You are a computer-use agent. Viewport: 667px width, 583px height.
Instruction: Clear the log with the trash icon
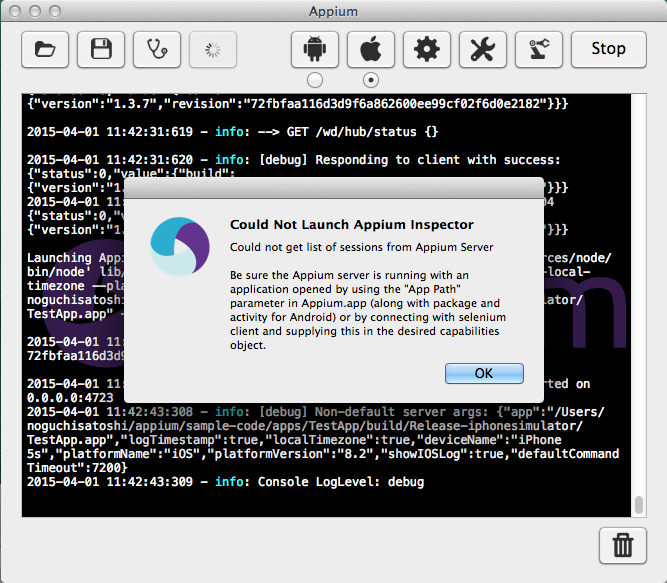coord(623,546)
